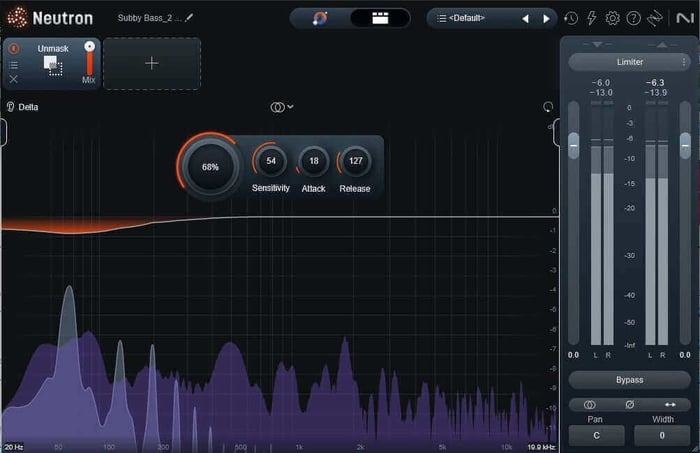Image resolution: width=700 pixels, height=453 pixels.
Task: Click the input RMS reading -13.0
Action: pyautogui.click(x=601, y=93)
